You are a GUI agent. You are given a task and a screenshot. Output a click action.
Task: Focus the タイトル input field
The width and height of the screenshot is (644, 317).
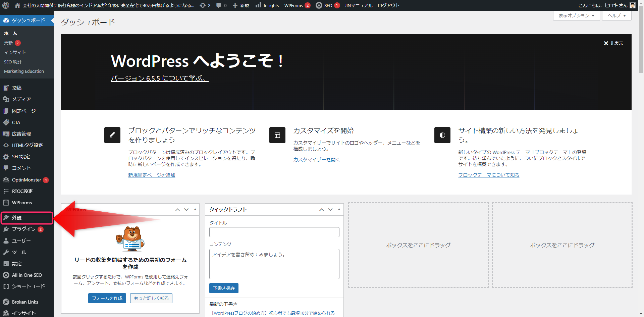274,232
